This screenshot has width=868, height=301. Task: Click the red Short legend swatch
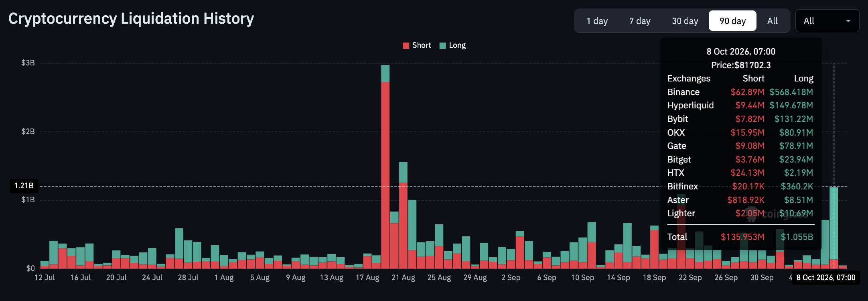tap(406, 46)
